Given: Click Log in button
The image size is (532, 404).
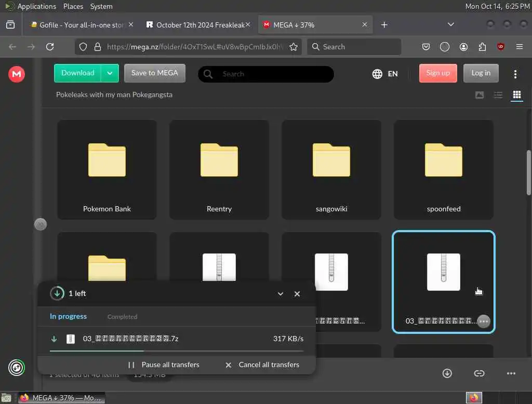Looking at the screenshot, I should tap(481, 73).
